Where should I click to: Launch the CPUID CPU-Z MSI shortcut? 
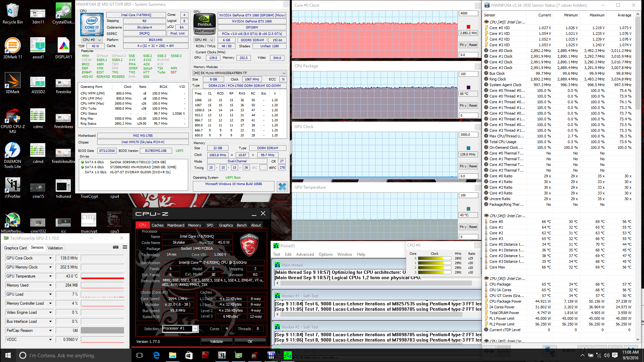pyautogui.click(x=12, y=121)
